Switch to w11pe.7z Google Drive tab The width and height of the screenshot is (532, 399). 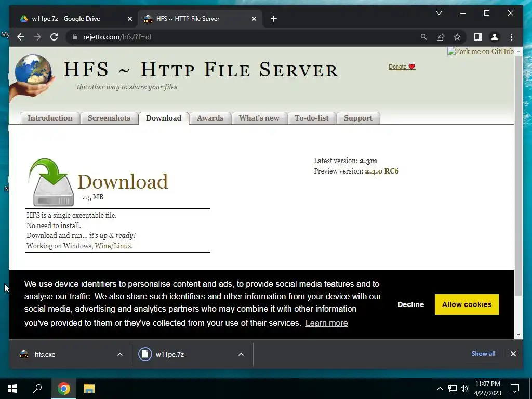click(75, 19)
